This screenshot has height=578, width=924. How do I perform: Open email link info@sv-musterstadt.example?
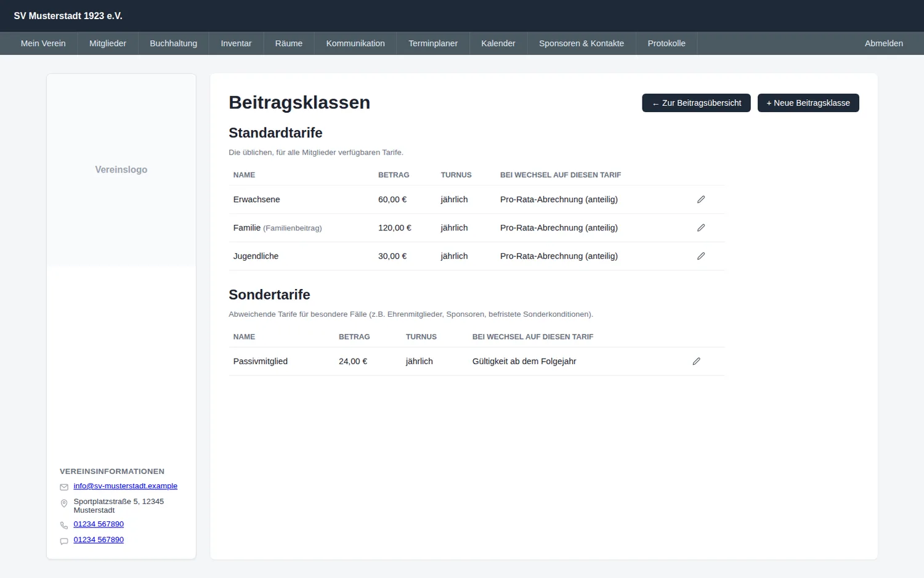click(126, 486)
